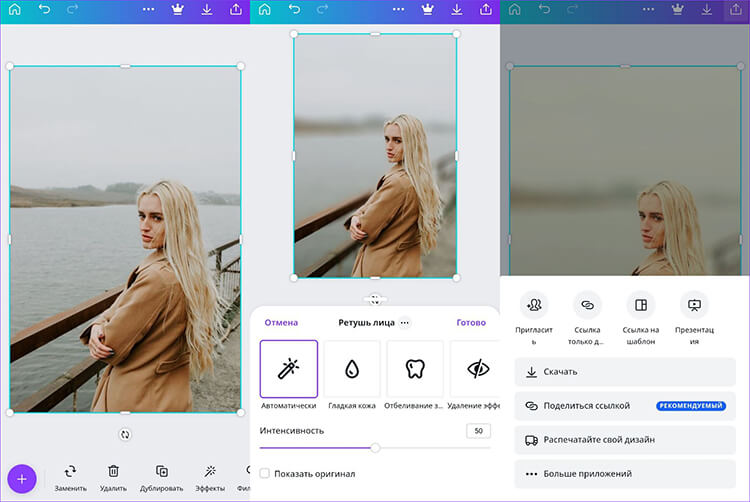The image size is (750, 502).
Task: Tap the Удалить trash icon
Action: (113, 478)
